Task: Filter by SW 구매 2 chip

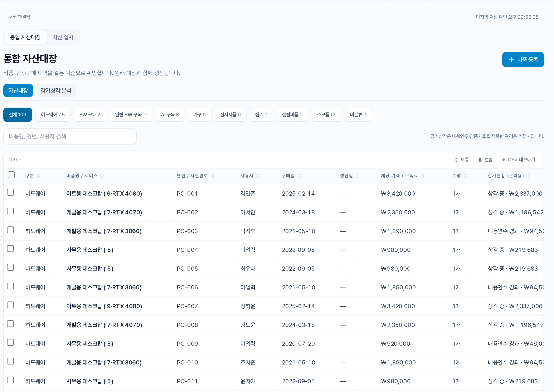Action: point(90,115)
